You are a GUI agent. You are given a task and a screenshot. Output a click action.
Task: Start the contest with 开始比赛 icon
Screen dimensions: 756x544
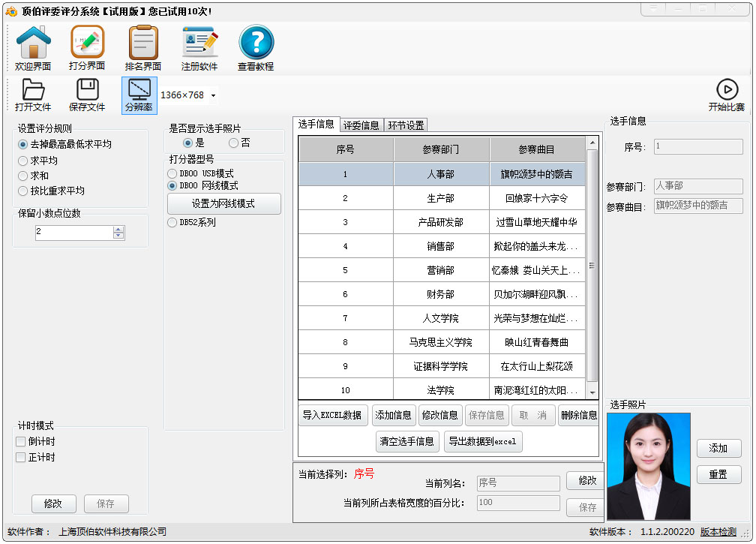tap(727, 95)
